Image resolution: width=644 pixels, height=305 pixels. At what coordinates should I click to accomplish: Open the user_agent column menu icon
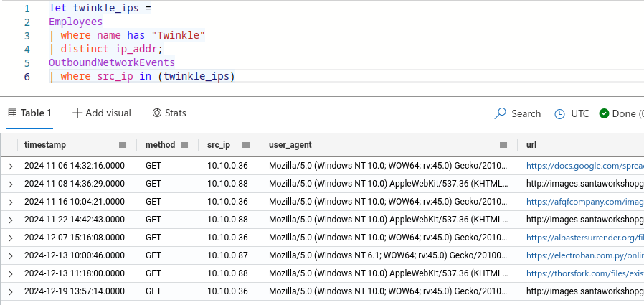[503, 145]
